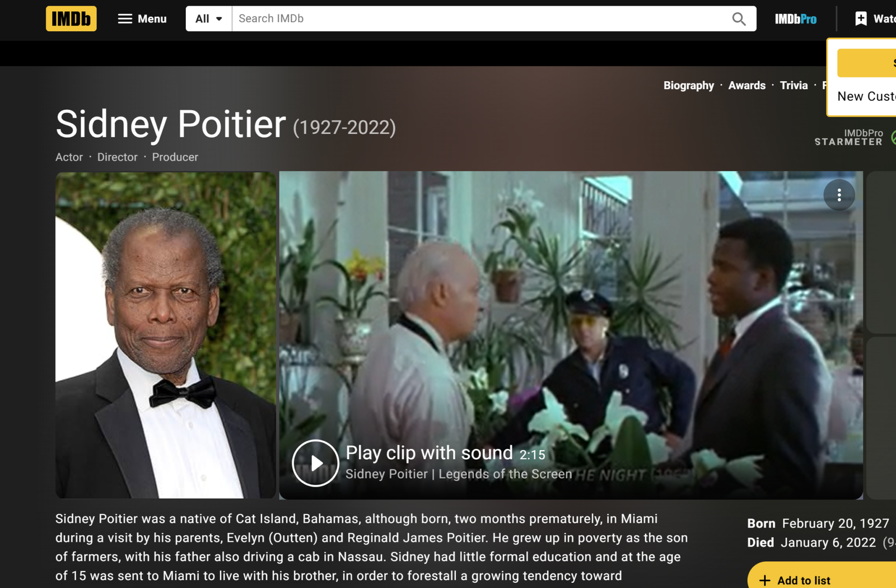
Task: Go to the Awards section
Action: 746,85
